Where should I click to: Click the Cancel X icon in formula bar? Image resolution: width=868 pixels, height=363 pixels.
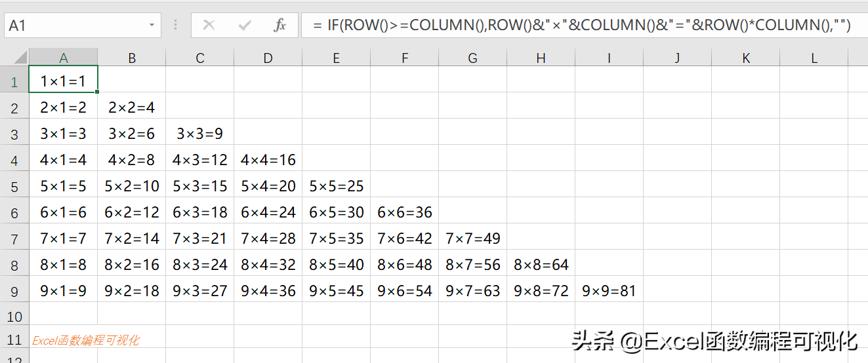point(209,26)
